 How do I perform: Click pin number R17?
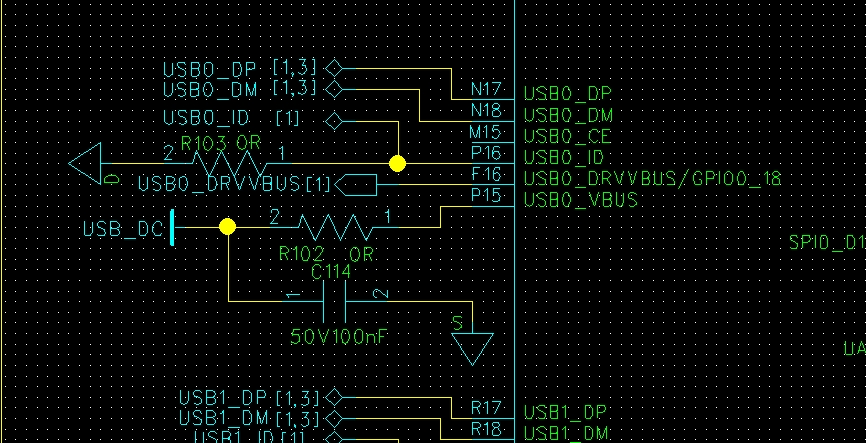[486, 408]
